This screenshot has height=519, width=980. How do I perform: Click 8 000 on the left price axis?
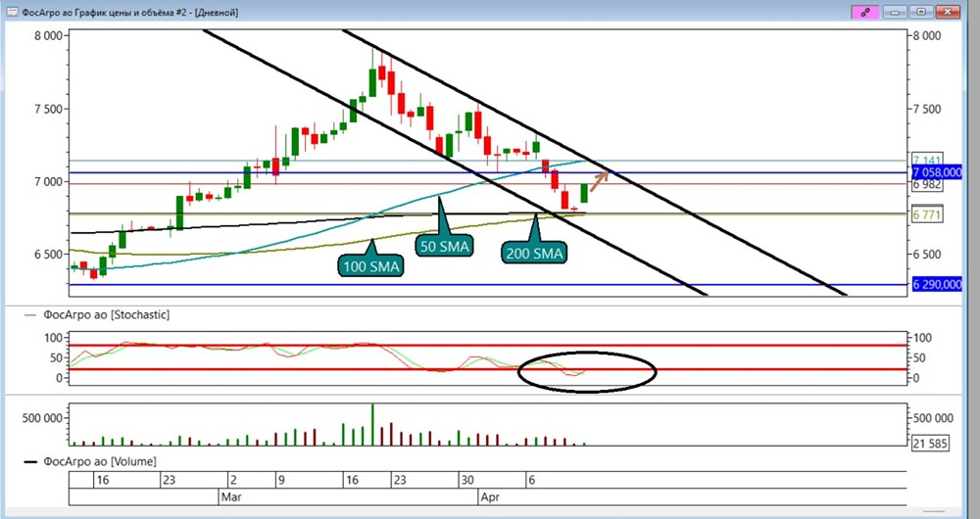click(47, 36)
